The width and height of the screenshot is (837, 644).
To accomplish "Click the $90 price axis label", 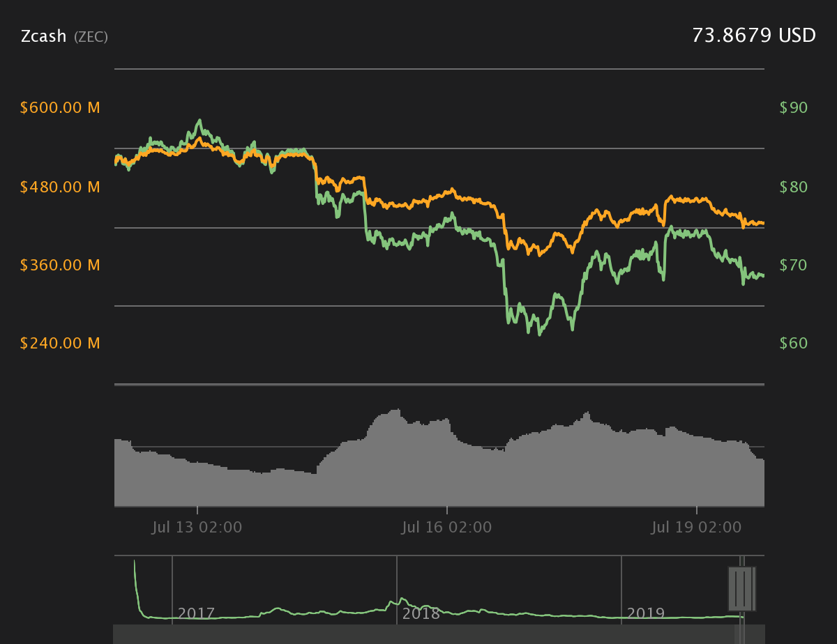I will (x=793, y=108).
